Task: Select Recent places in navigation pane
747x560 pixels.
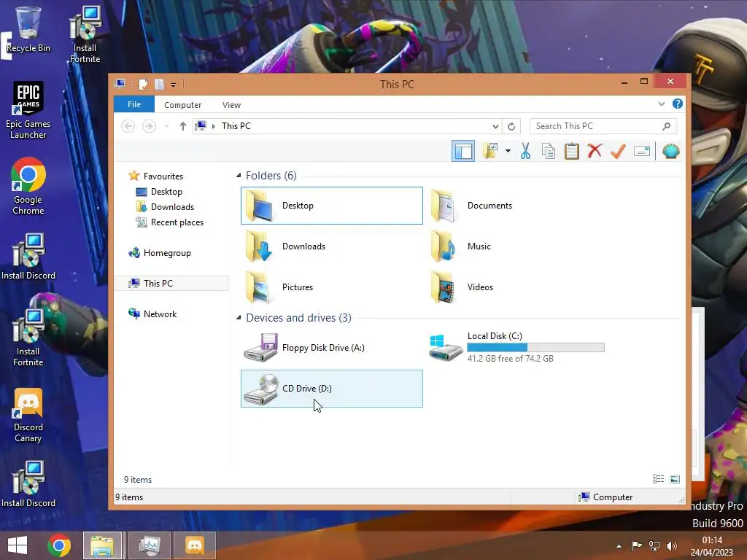Action: click(177, 222)
